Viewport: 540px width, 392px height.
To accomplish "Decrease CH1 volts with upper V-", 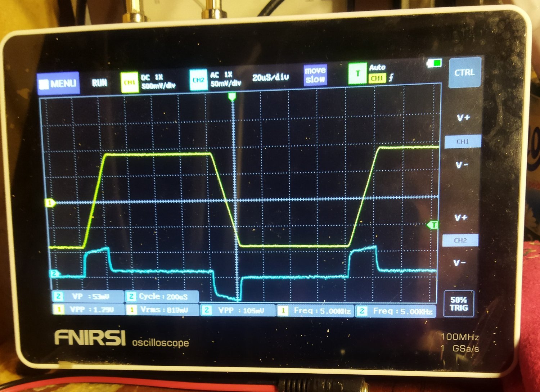I will (x=462, y=165).
